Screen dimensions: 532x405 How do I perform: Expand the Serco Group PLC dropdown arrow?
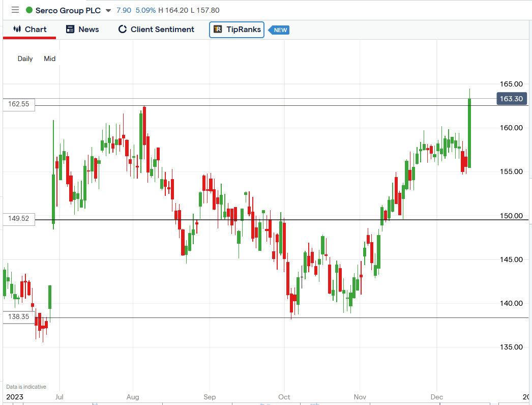pyautogui.click(x=108, y=11)
